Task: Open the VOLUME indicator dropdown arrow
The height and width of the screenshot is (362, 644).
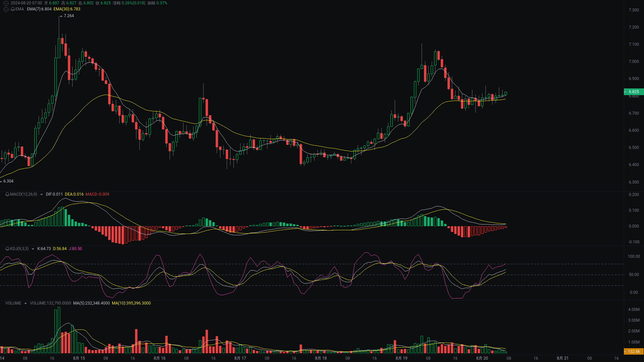Action: [x=25, y=303]
